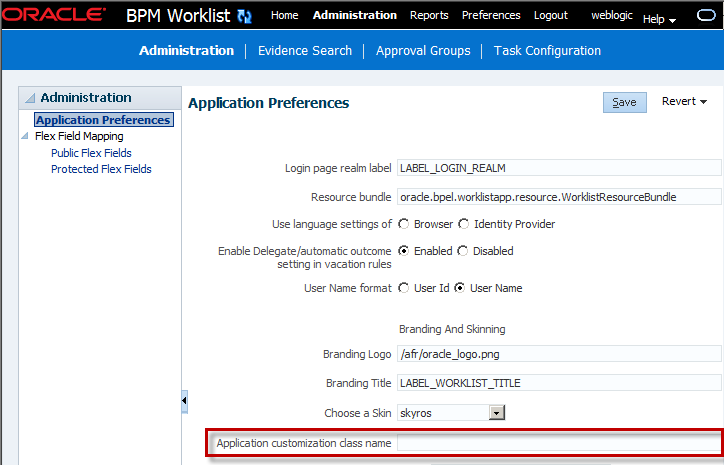
Task: Click the Branding And Skinning section label
Action: point(452,329)
